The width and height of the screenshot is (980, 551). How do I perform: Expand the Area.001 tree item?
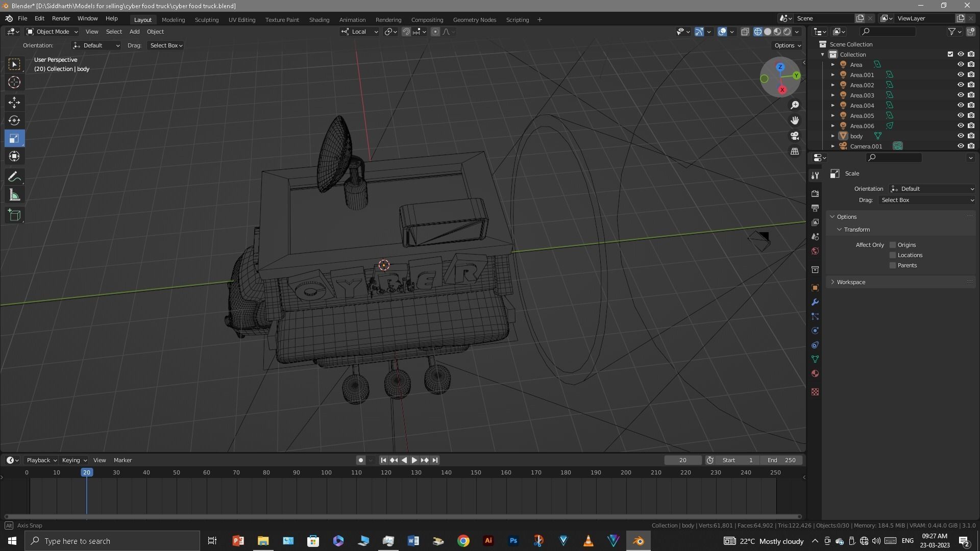pyautogui.click(x=833, y=75)
